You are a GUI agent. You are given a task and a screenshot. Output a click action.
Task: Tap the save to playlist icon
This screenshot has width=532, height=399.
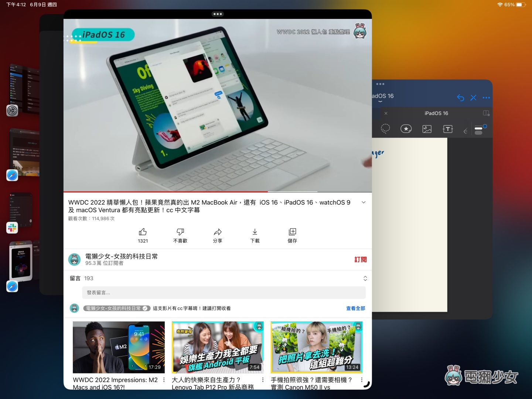292,232
